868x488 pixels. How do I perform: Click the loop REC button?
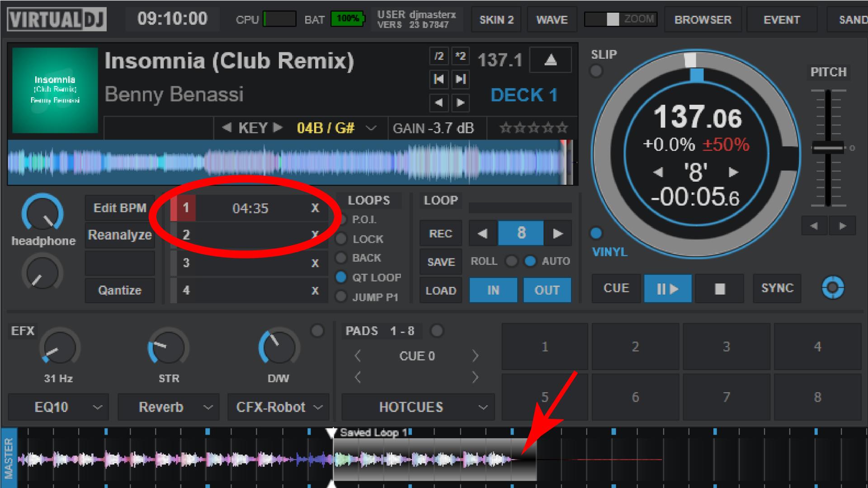(441, 234)
